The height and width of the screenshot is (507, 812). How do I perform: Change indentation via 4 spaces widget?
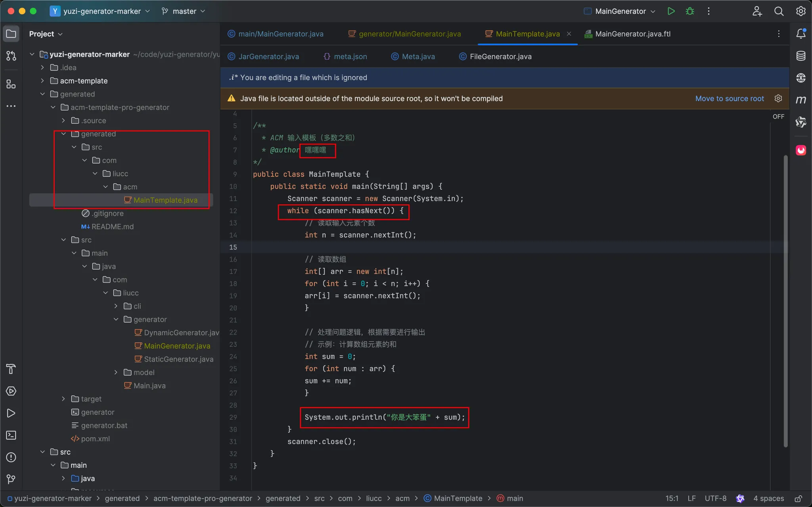(768, 498)
